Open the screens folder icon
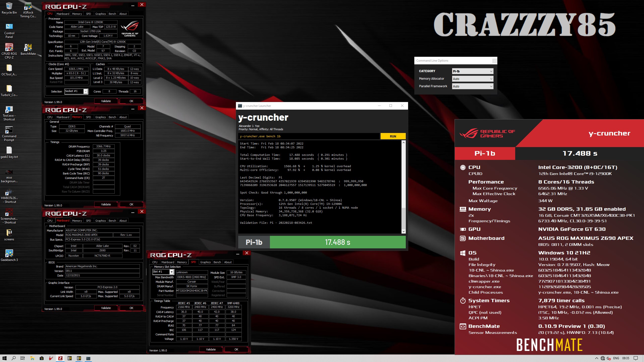Viewport: 644px width, 362px height. click(x=9, y=235)
